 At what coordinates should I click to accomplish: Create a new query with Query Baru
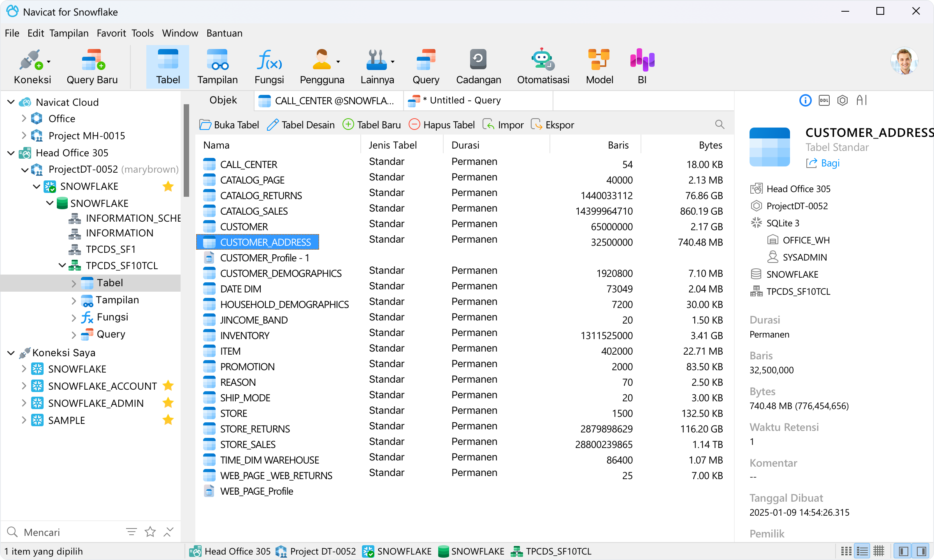92,67
